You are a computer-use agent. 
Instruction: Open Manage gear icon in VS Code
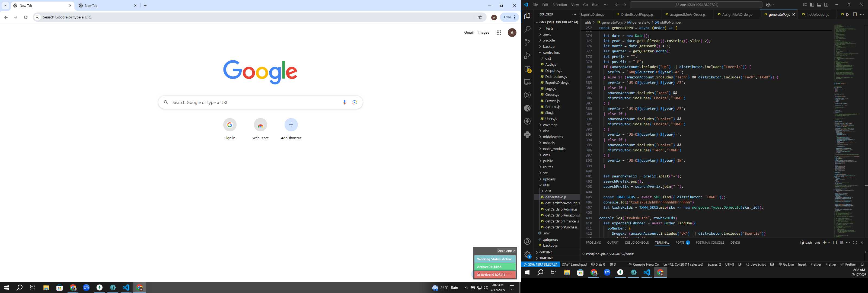[527, 254]
